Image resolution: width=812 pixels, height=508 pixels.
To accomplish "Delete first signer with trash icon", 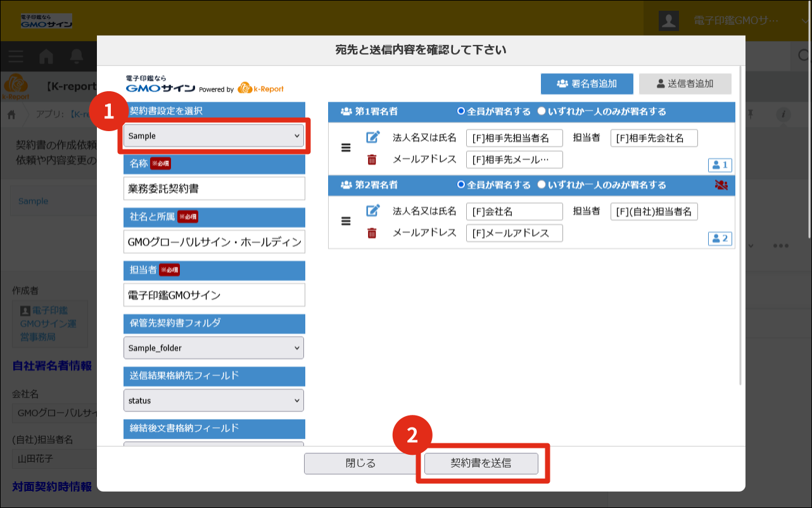I will tap(372, 160).
